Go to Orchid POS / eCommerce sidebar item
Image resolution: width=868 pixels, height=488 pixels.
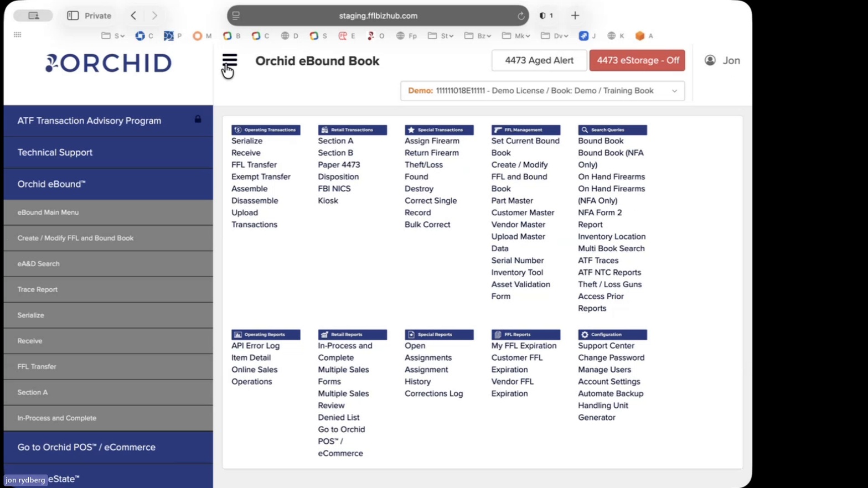pyautogui.click(x=108, y=447)
